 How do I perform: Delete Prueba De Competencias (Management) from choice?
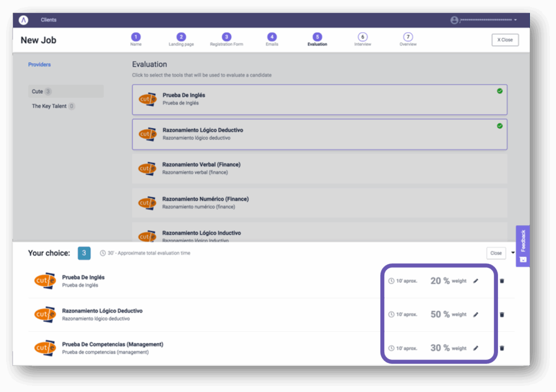[x=502, y=348]
